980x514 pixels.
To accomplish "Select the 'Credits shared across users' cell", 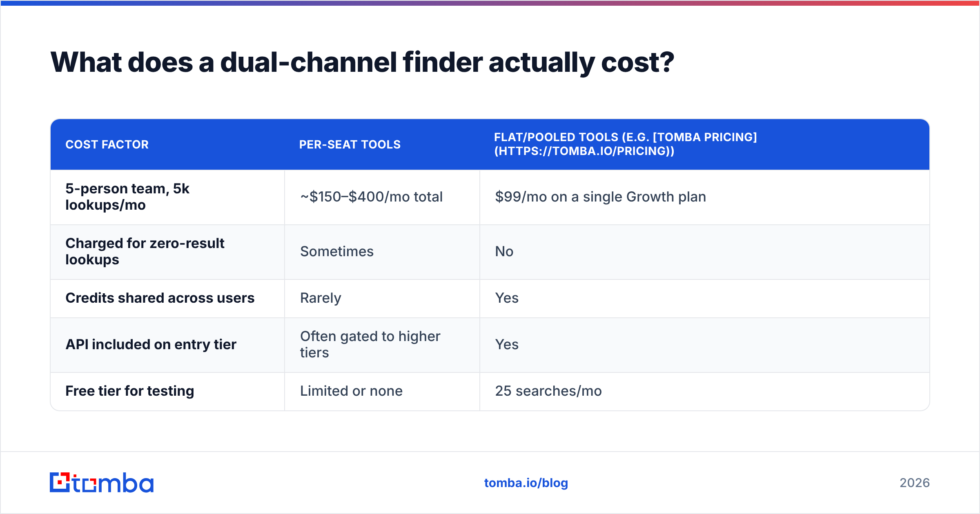I will pos(167,298).
